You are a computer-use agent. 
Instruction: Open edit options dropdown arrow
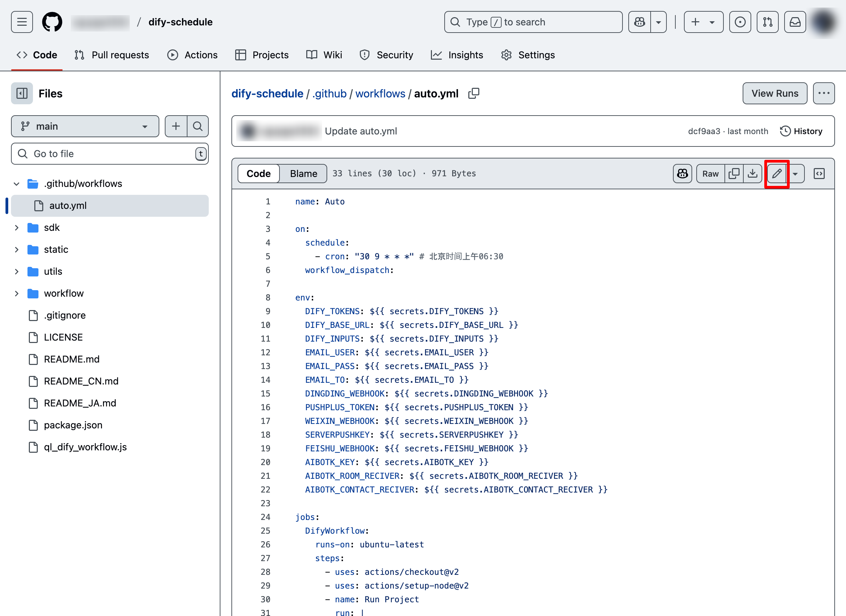[x=795, y=174]
